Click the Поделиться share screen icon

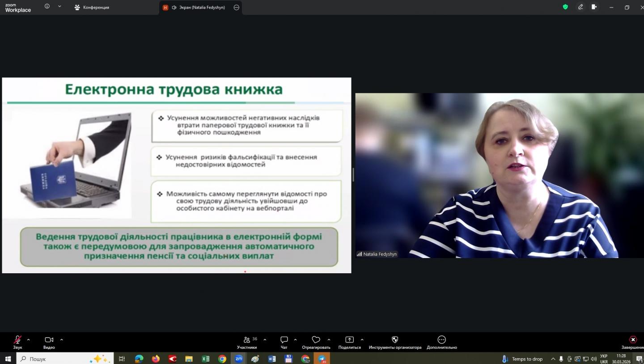349,340
